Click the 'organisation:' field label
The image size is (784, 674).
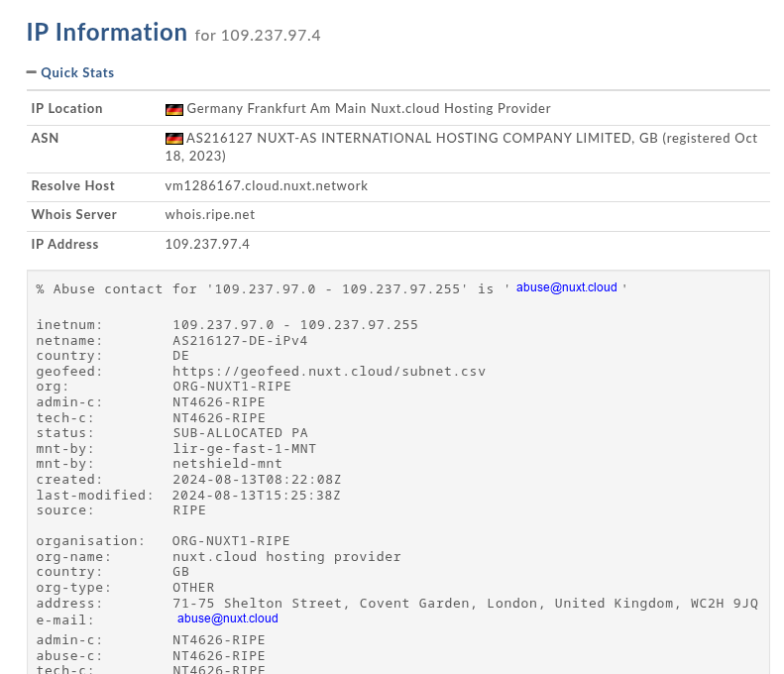click(90, 541)
